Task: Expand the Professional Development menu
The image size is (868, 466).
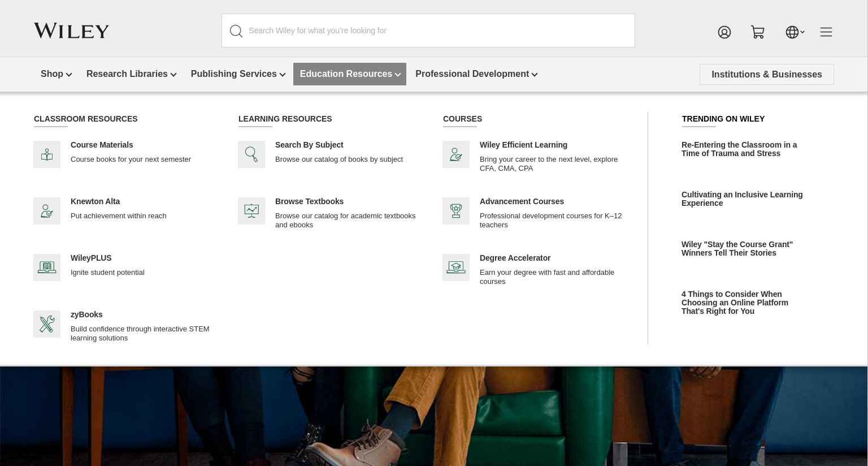Action: pos(476,74)
